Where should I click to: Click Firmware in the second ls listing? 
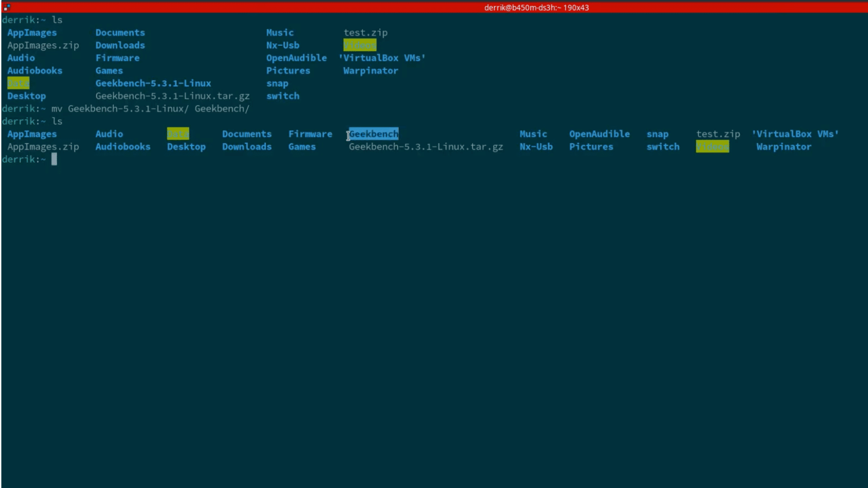310,134
